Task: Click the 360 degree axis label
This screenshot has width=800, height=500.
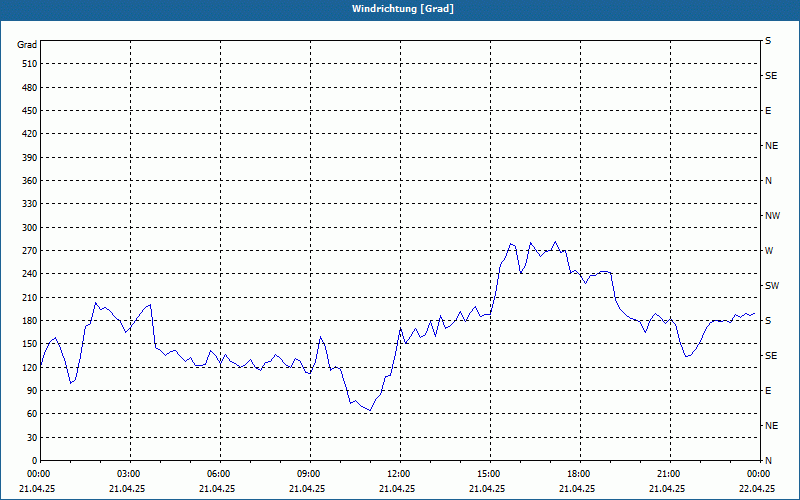Action: point(30,181)
